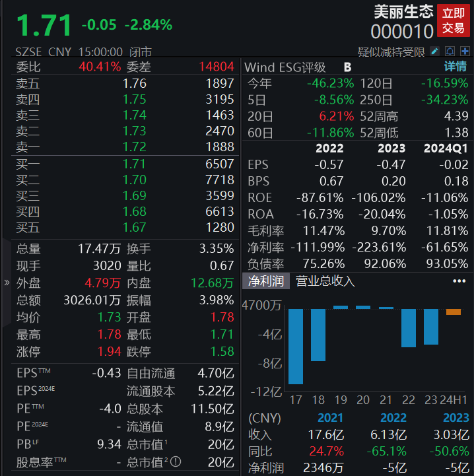Image resolution: width=474 pixels, height=476 pixels.
Task: Expand the left panel double-arrow
Action: [x=7, y=283]
